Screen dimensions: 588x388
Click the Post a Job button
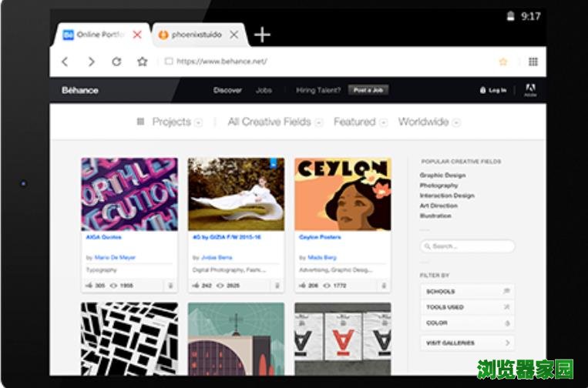pyautogui.click(x=368, y=90)
